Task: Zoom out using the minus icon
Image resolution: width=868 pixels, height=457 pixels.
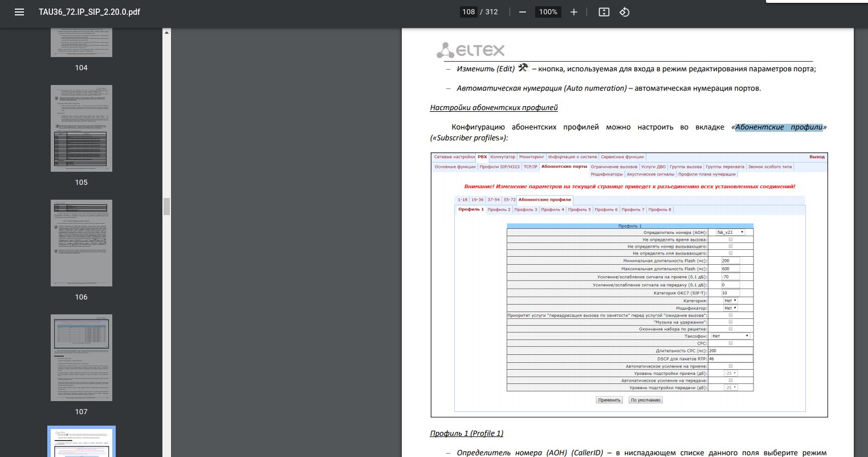Action: click(522, 12)
